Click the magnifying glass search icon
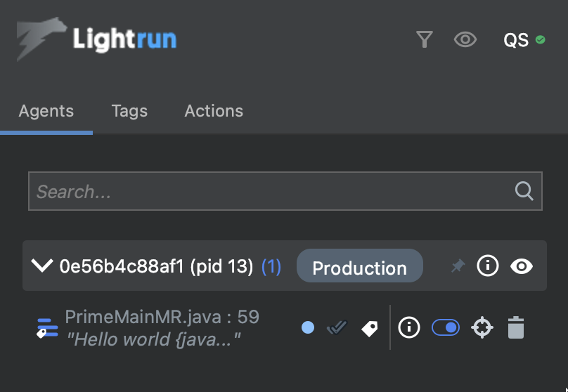568x392 pixels. pyautogui.click(x=524, y=191)
